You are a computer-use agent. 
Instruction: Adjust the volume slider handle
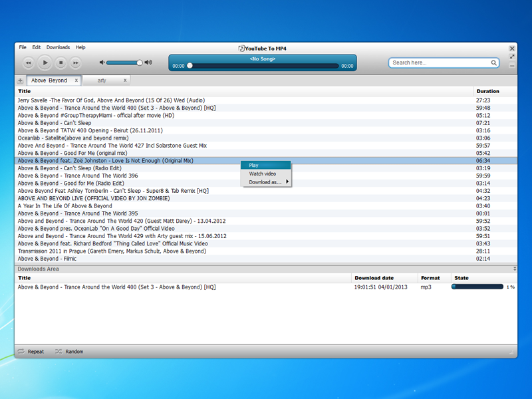(140, 63)
